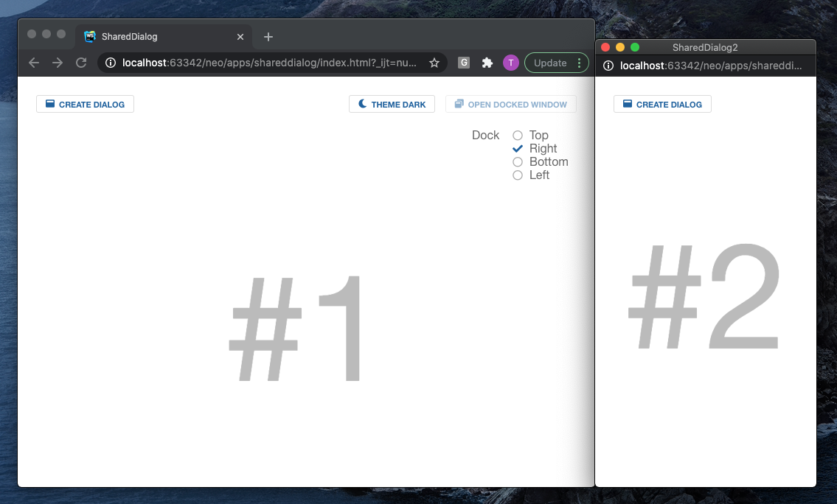Screen dimensions: 837x504
Task: Open a new browser tab
Action: pos(268,37)
